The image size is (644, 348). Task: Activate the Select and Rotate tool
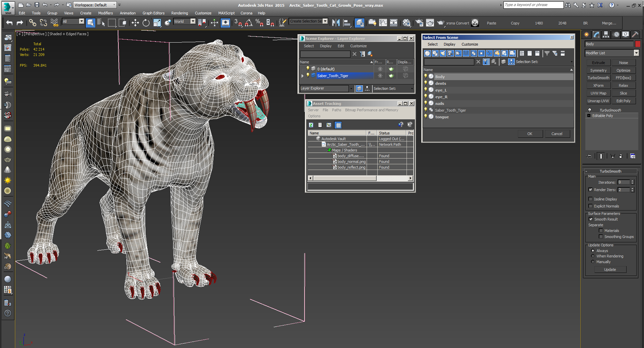click(x=146, y=23)
